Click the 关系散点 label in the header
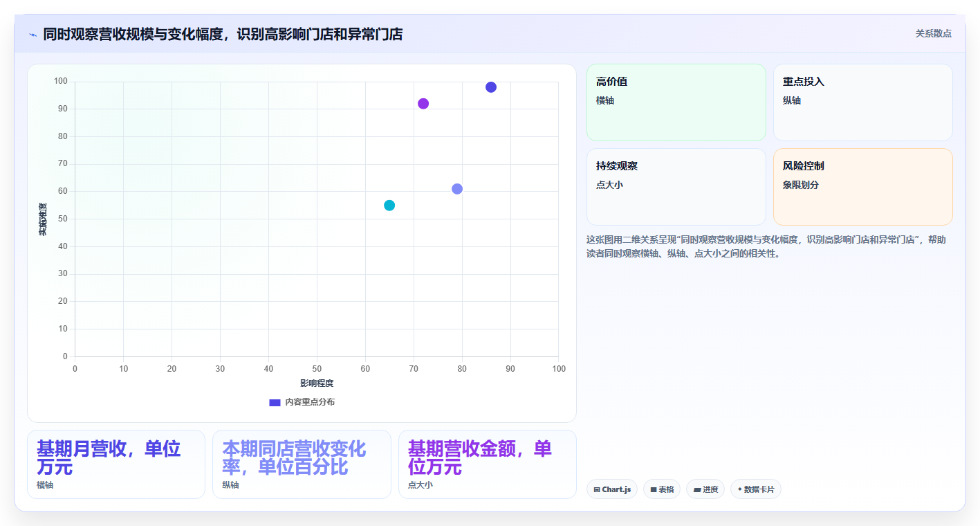The image size is (980, 526). pyautogui.click(x=934, y=34)
